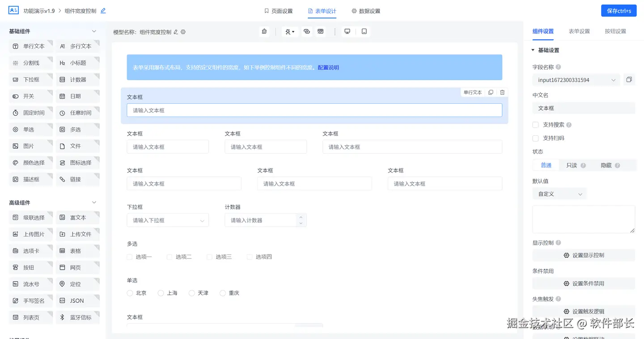This screenshot has width=644, height=339.
Task: Click the preview window toolbar icon
Action: pyautogui.click(x=321, y=31)
